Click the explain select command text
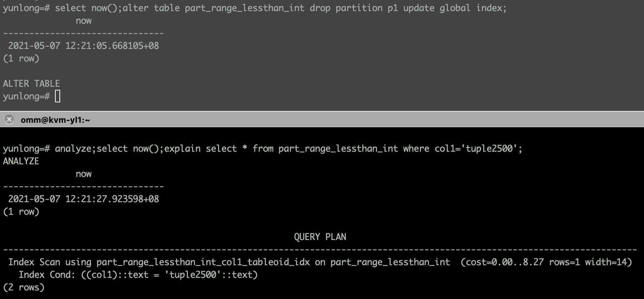This screenshot has height=299, width=644. click(343, 149)
